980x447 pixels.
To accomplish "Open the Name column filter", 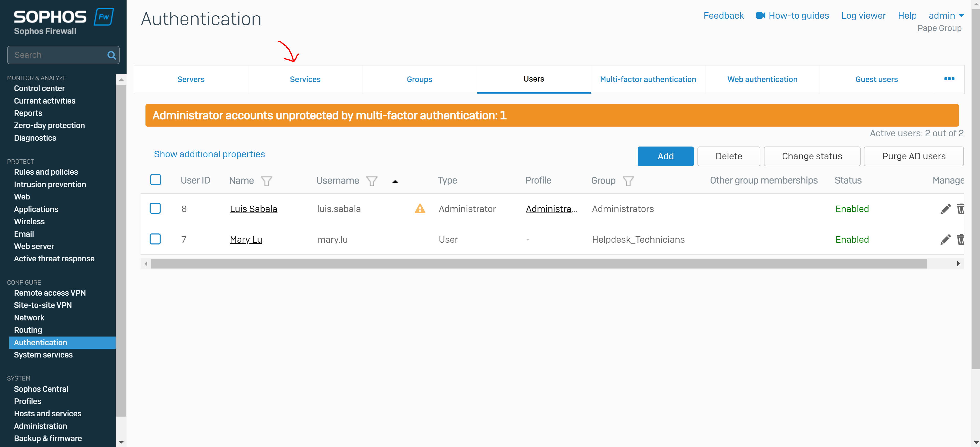I will click(x=266, y=181).
